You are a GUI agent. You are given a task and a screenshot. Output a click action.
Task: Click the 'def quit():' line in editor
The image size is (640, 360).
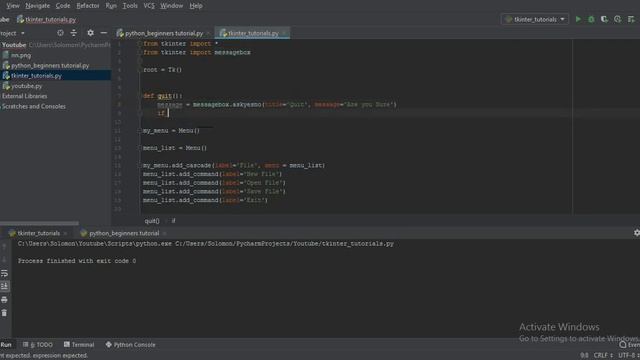click(x=163, y=96)
